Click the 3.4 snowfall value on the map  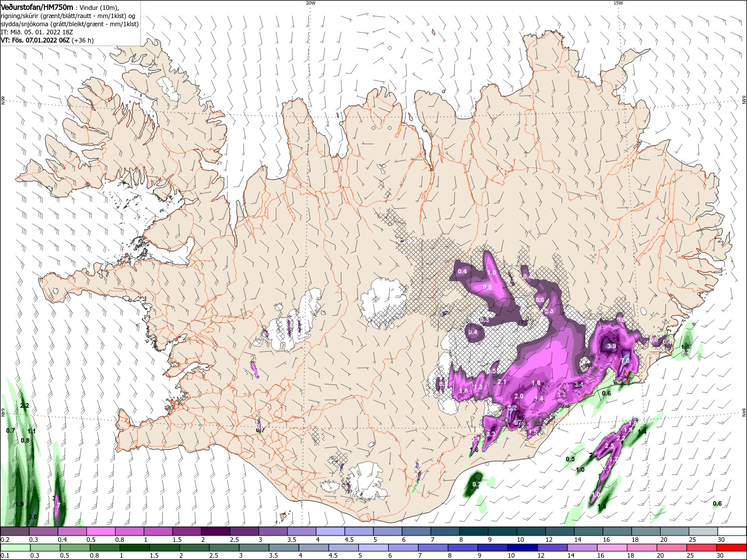point(579,384)
